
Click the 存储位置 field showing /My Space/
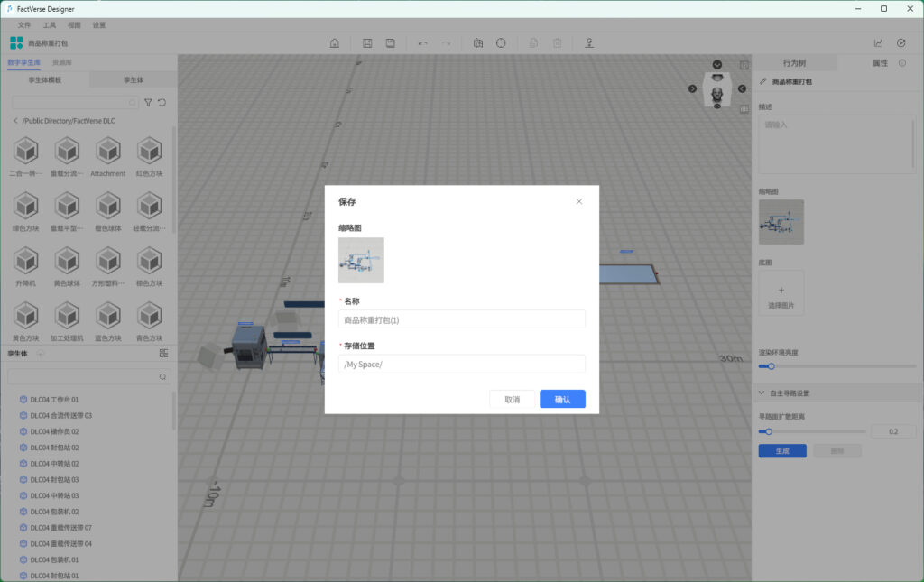pos(461,364)
